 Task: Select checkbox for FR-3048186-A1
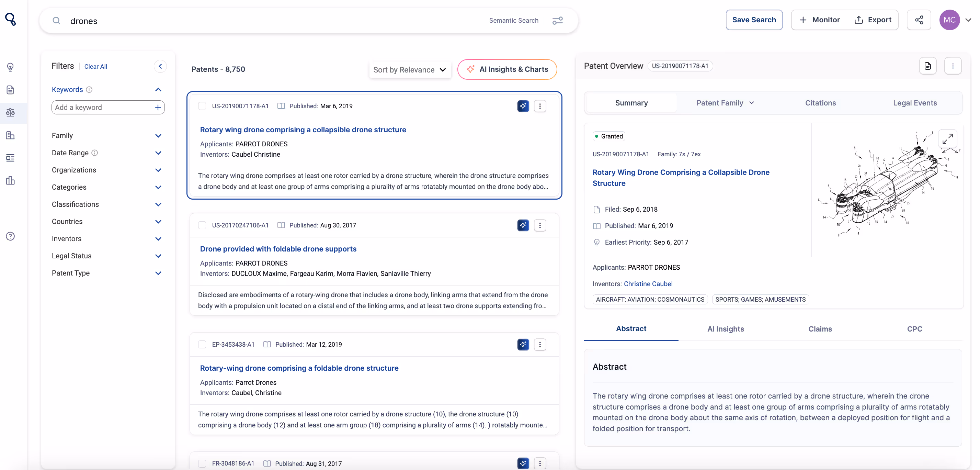point(202,463)
